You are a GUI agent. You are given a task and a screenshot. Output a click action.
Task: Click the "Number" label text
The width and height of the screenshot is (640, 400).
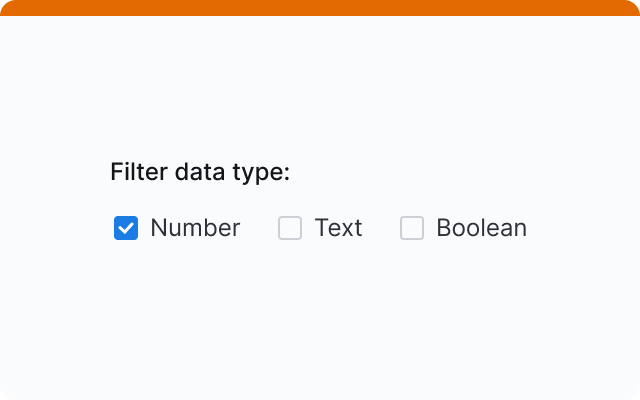pyautogui.click(x=195, y=228)
